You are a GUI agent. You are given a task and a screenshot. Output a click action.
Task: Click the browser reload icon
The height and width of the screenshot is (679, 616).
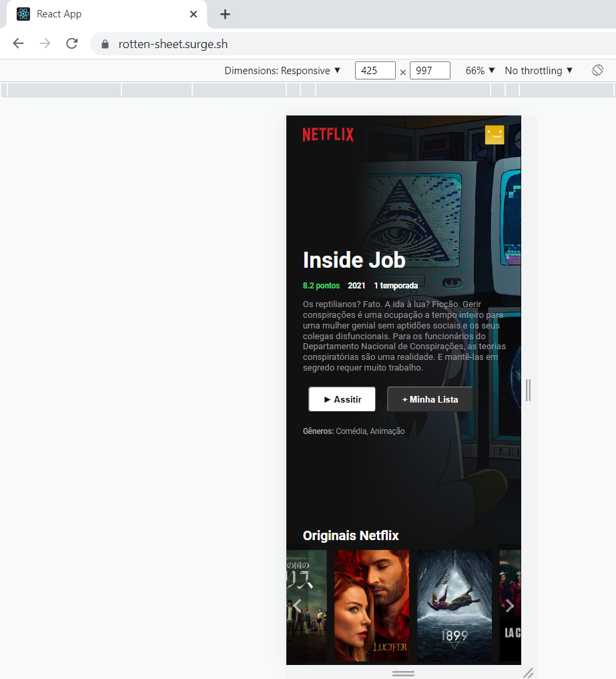[x=71, y=43]
